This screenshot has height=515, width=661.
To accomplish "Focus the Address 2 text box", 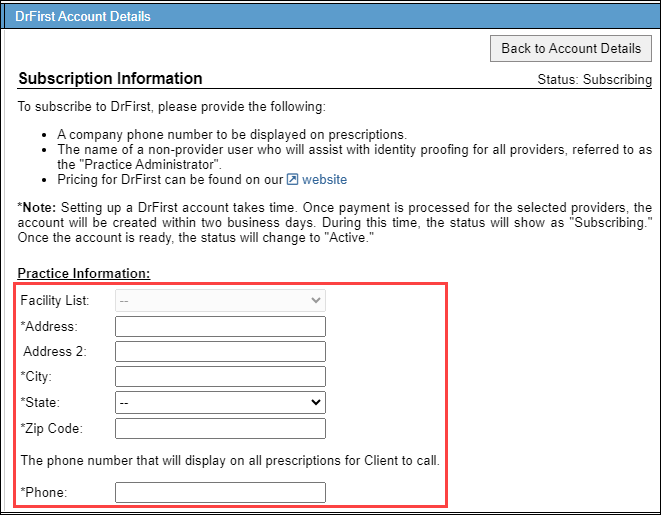I will click(220, 351).
